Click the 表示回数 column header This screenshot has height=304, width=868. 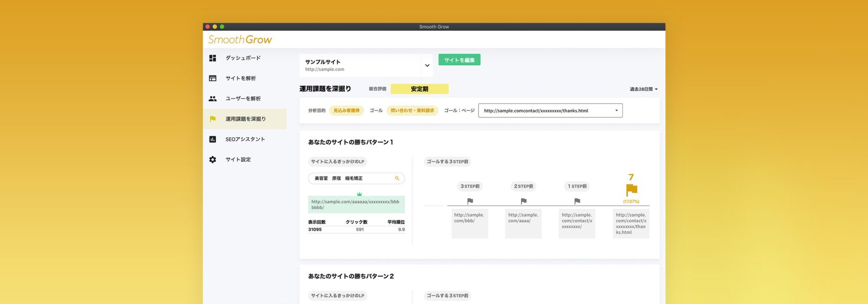pyautogui.click(x=317, y=222)
